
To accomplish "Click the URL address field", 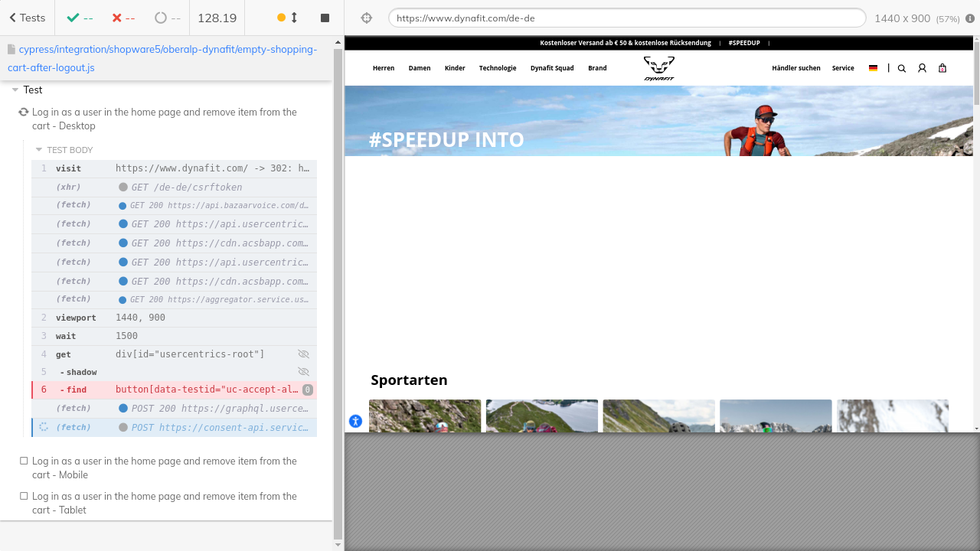I will point(626,18).
